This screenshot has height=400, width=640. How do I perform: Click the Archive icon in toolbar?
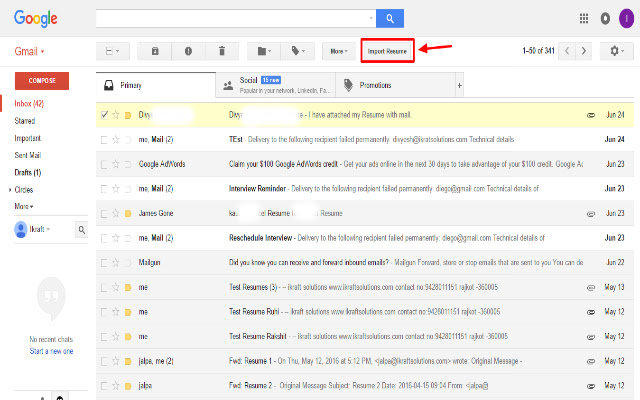(x=155, y=51)
